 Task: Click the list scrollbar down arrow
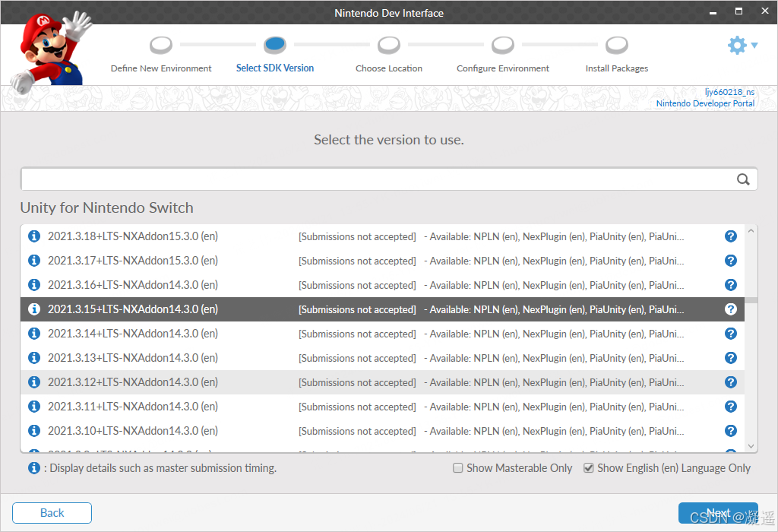(x=751, y=447)
